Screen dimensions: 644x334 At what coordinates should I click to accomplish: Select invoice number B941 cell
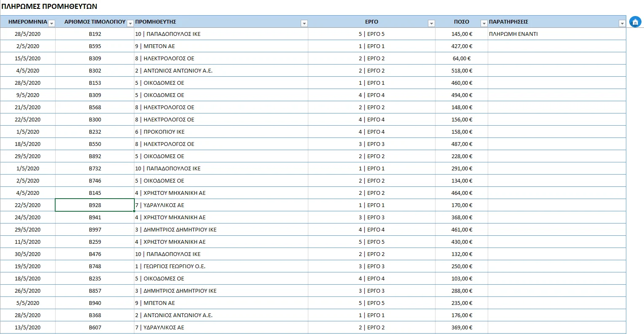coord(95,217)
